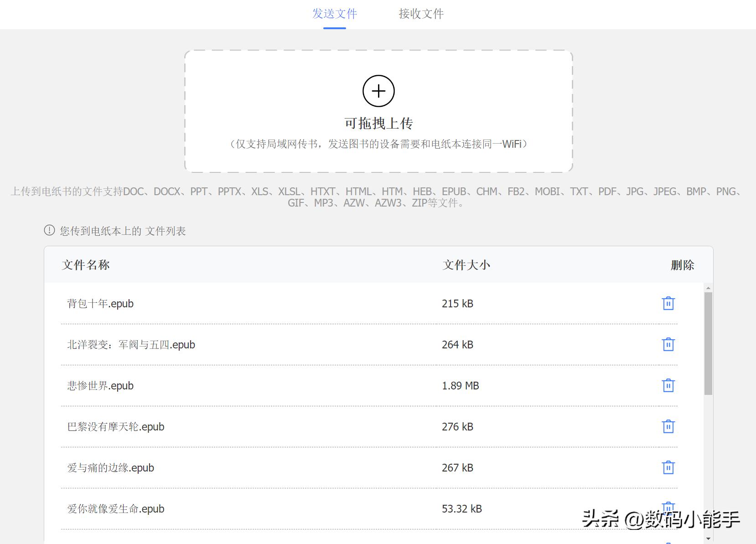The width and height of the screenshot is (756, 544).
Task: Click the info circle icon beside 文件列表
Action: 48,231
